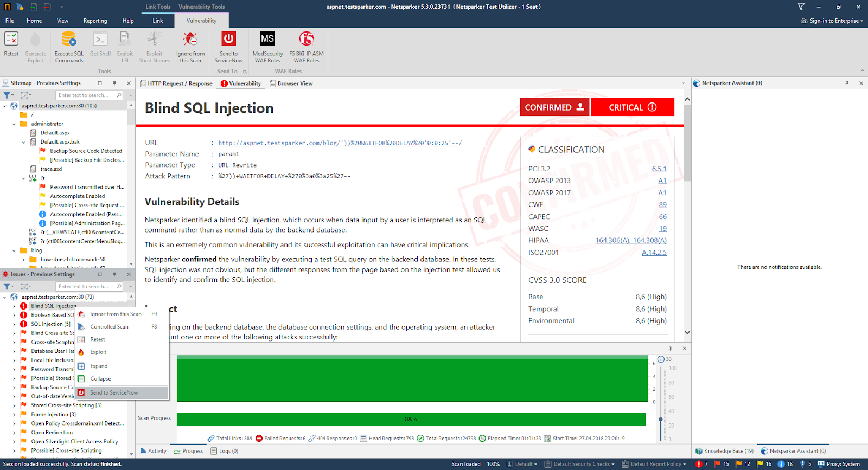Choose Collapse from context menu
This screenshot has height=470, width=868.
coord(122,379)
